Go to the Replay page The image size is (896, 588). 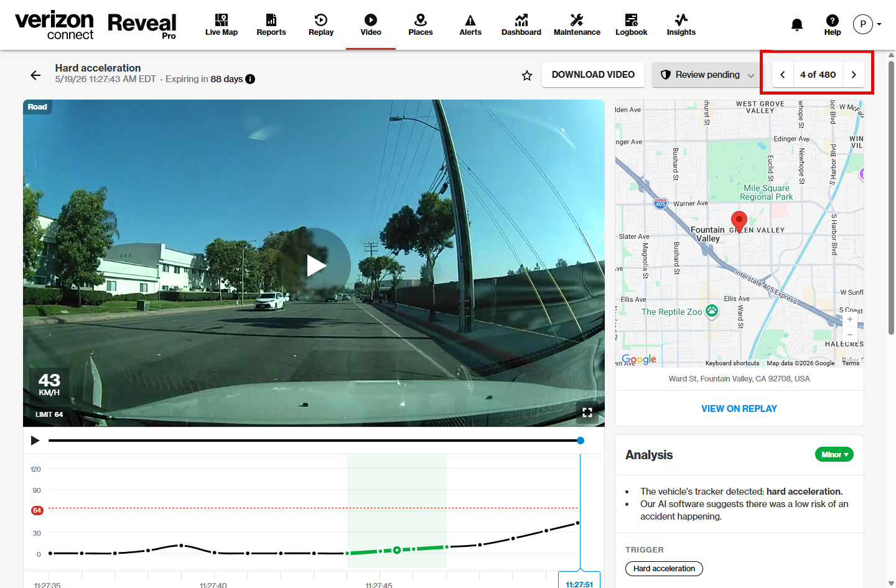pyautogui.click(x=321, y=25)
